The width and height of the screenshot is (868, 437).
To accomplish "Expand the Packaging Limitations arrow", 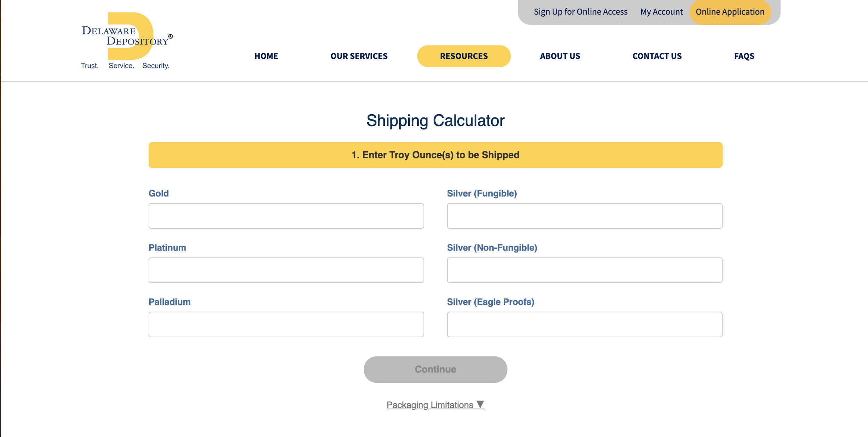I will (480, 404).
